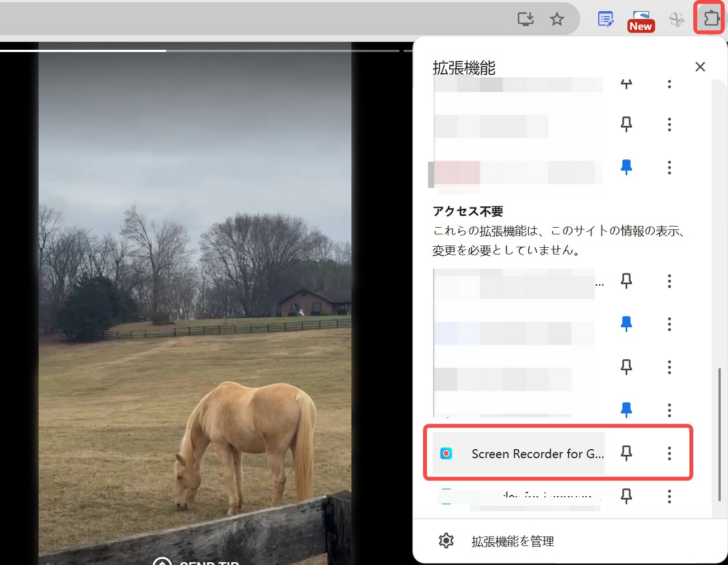Click the extensions popup vertical scrollbar
Viewport: 728px width, 565px height.
pos(719,434)
